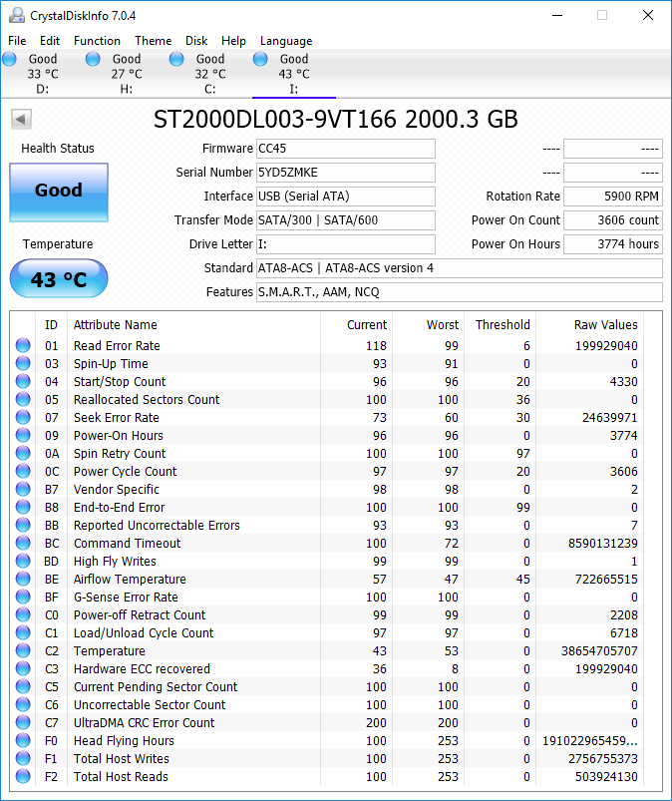Open the Function menu
672x801 pixels.
pyautogui.click(x=97, y=41)
